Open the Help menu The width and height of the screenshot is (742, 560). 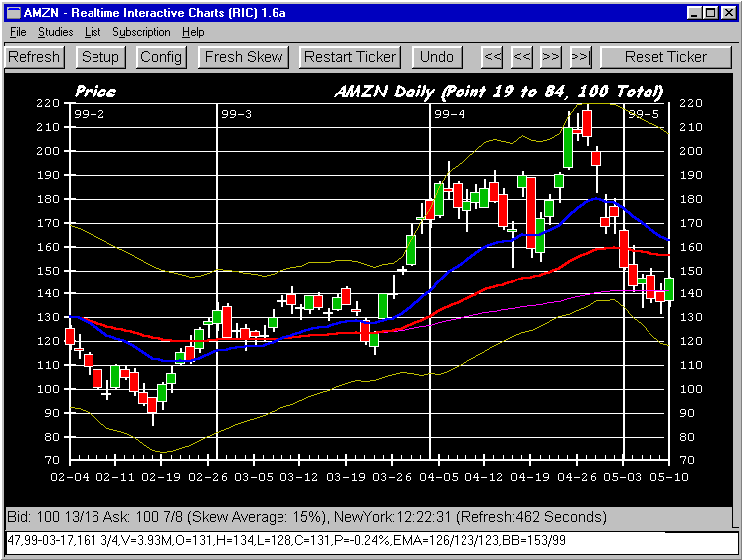tap(193, 32)
